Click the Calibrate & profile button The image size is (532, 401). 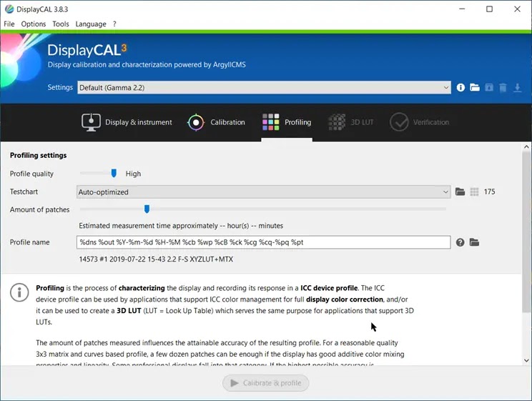pyautogui.click(x=265, y=383)
